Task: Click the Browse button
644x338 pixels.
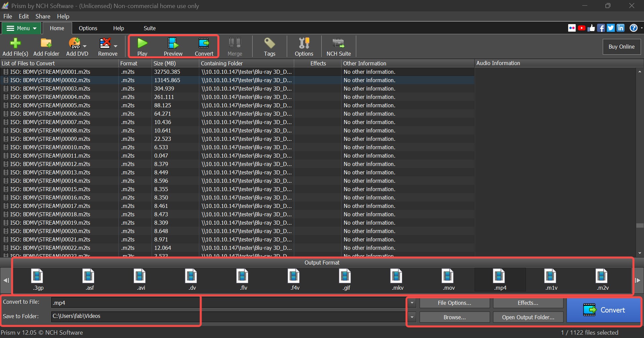Action: pyautogui.click(x=454, y=317)
